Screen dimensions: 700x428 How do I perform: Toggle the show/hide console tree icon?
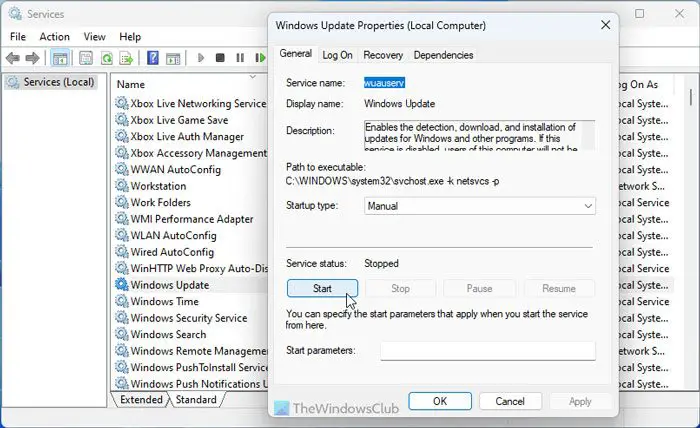(x=59, y=58)
